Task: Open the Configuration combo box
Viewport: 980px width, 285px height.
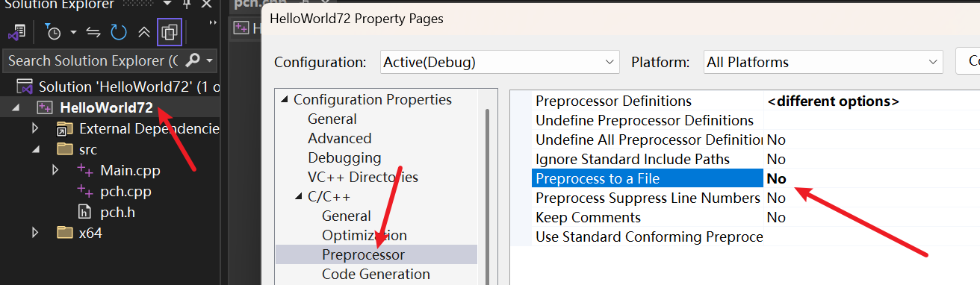Action: (500, 62)
